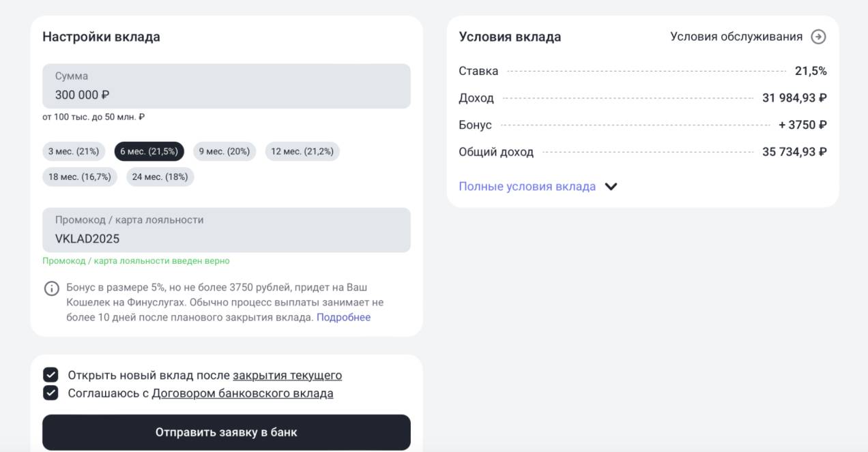Select the 18 мес. (16,7%) option
868x452 pixels.
(79, 177)
